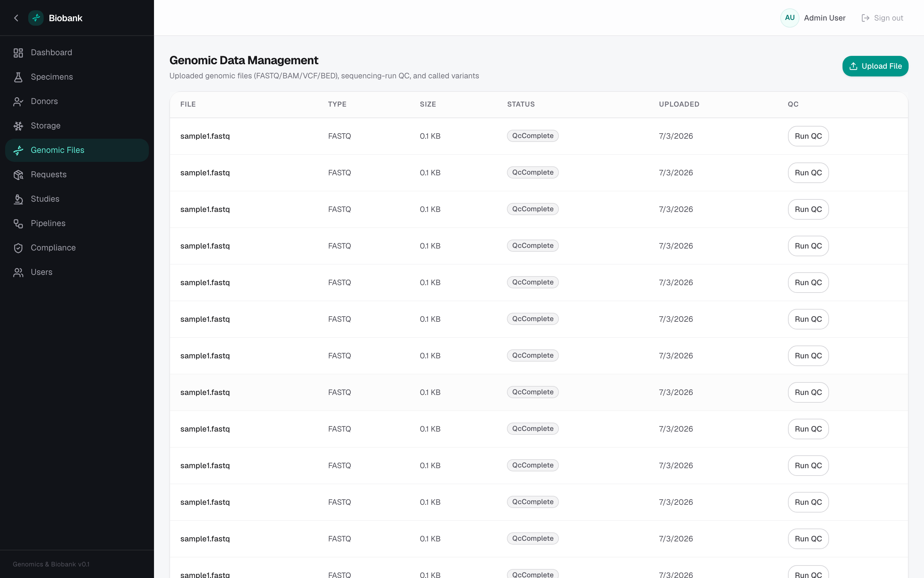Viewport: 924px width, 578px height.
Task: Click the Compliance shield icon
Action: click(18, 248)
